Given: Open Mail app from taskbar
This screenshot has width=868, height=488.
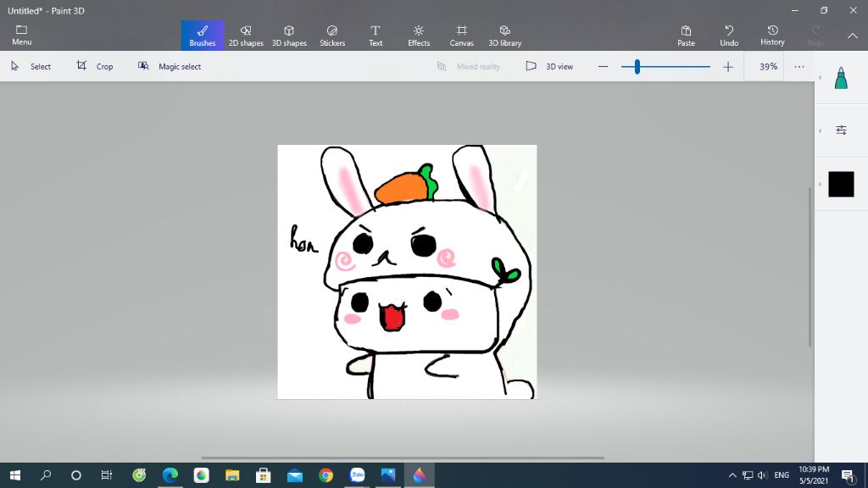Looking at the screenshot, I should 294,475.
